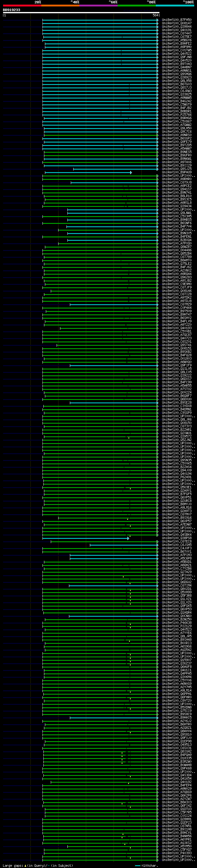Select the UniRef100_B9RHG6 label

click(x=177, y=118)
